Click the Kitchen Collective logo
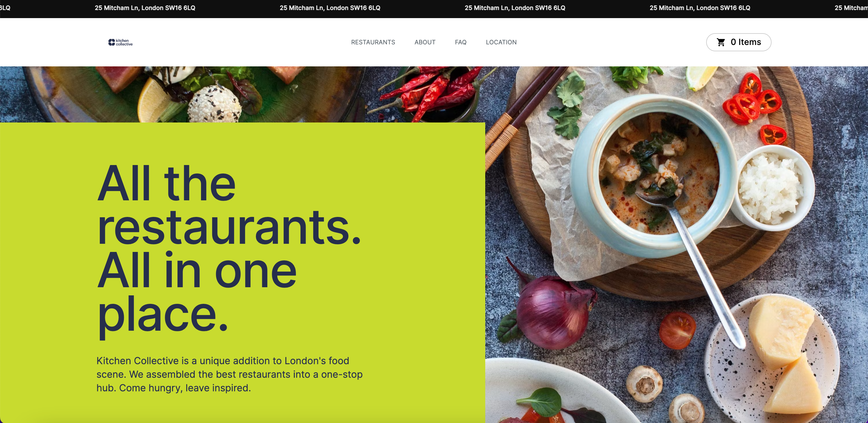Image resolution: width=868 pixels, height=423 pixels. [x=120, y=42]
